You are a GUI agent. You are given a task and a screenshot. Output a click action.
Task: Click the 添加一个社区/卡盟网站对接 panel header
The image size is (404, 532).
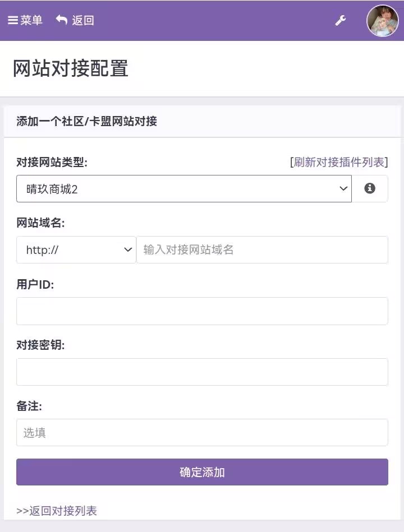[87, 122]
